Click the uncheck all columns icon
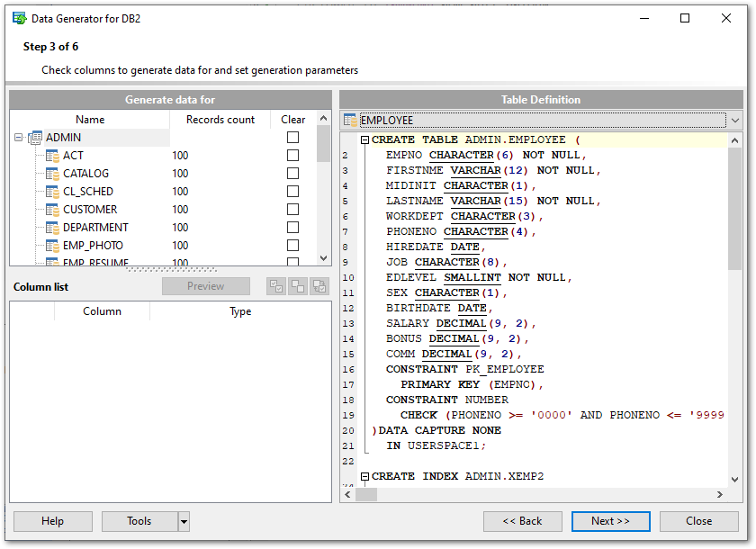 pos(298,286)
